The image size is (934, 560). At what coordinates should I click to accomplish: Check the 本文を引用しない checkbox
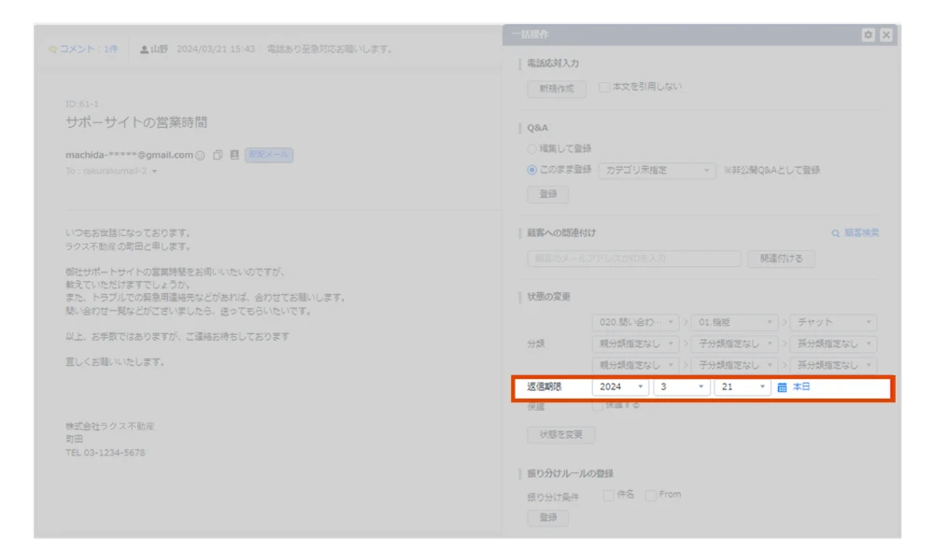click(604, 87)
